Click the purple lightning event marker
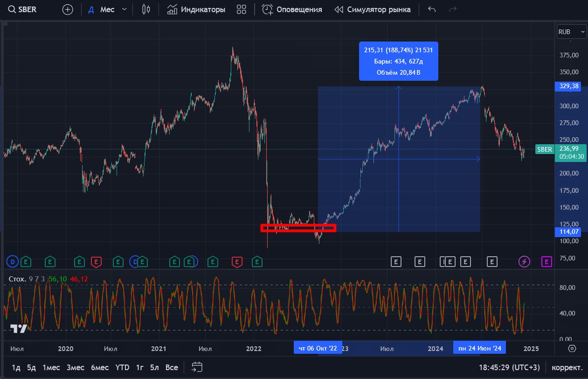 [x=525, y=261]
